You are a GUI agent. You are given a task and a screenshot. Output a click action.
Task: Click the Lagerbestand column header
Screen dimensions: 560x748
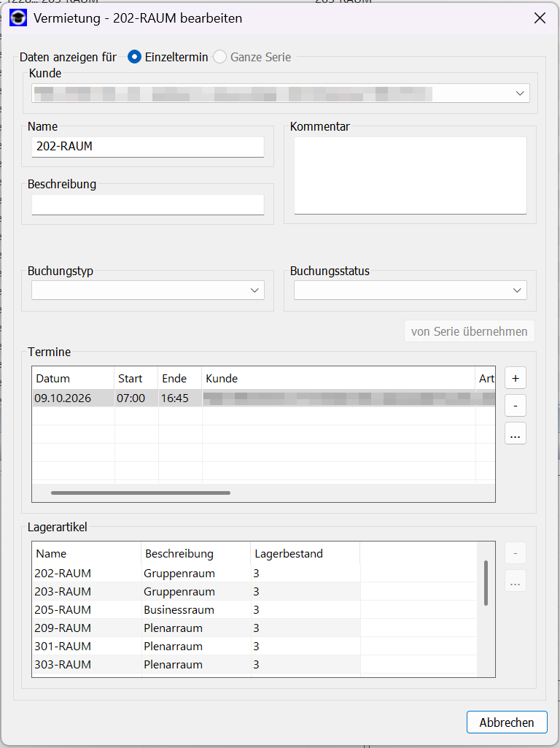(x=305, y=553)
